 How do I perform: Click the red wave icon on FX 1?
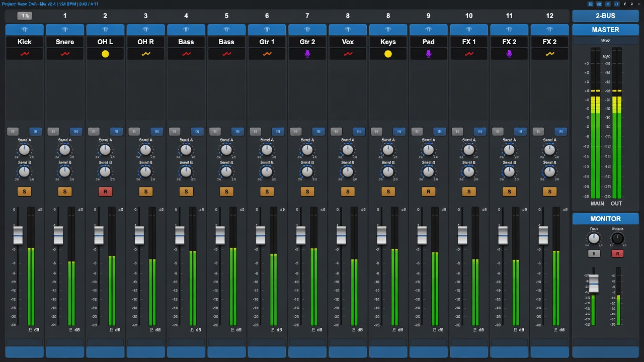click(x=469, y=54)
